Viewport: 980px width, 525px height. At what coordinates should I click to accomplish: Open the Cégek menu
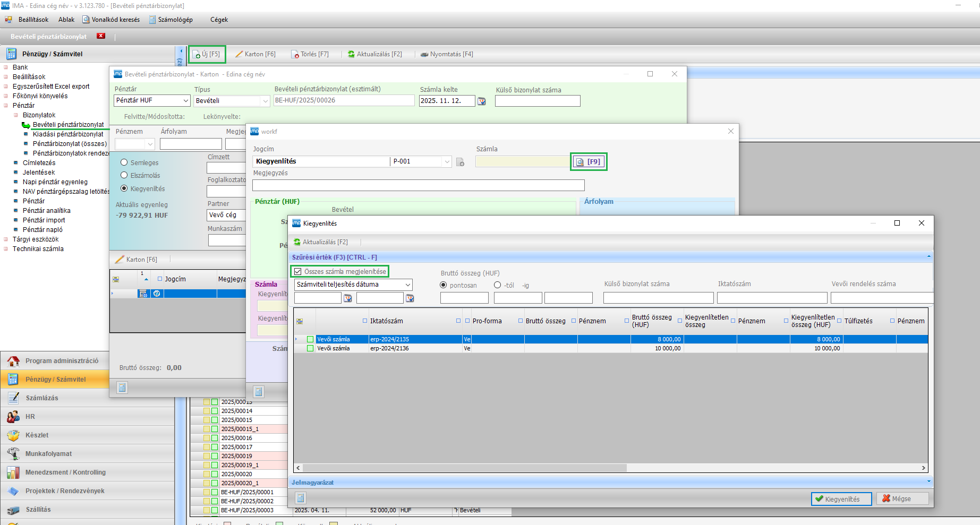point(219,20)
